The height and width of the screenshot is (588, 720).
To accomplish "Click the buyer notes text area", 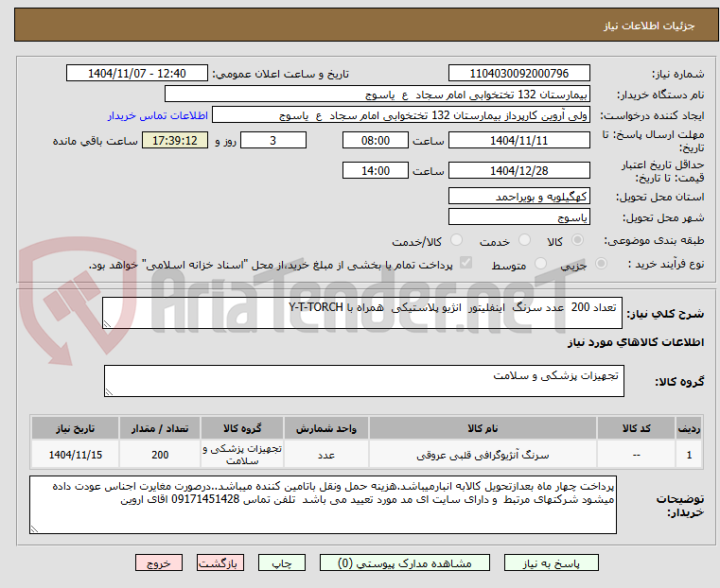I will click(x=323, y=505).
